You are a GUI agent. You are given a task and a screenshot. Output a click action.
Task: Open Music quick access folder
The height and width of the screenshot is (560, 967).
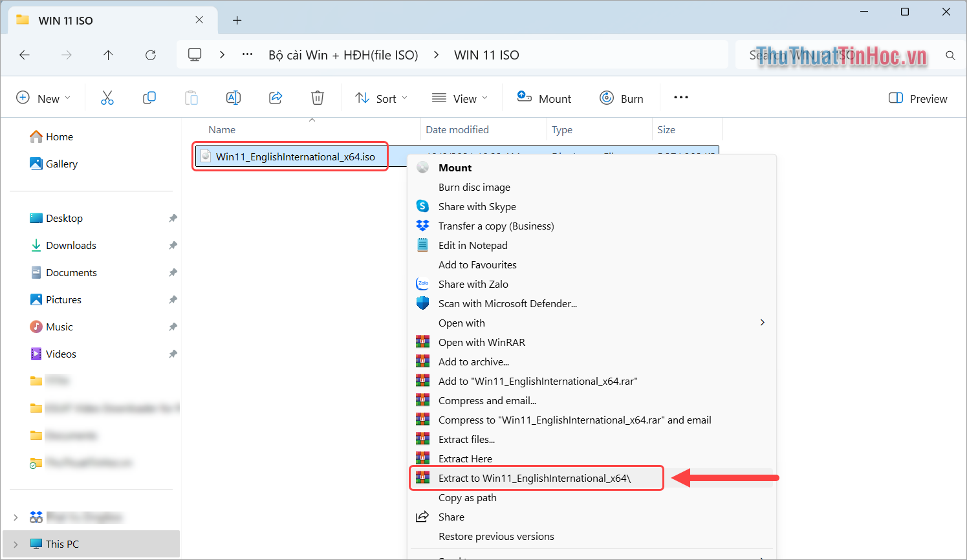click(x=51, y=327)
